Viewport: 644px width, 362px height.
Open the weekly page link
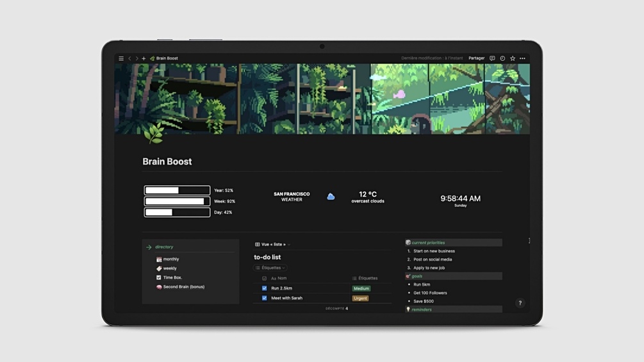point(170,268)
